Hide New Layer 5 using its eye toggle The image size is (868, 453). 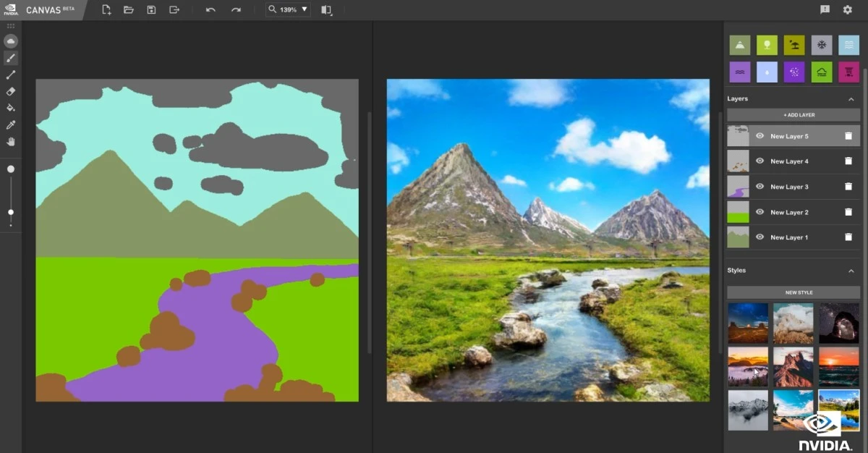tap(759, 136)
